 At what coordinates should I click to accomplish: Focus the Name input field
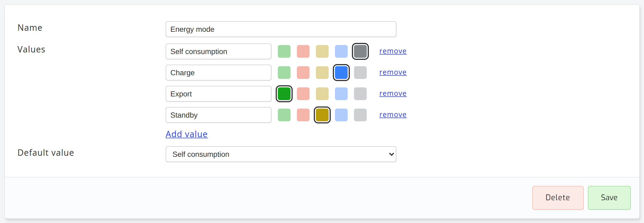pyautogui.click(x=281, y=29)
